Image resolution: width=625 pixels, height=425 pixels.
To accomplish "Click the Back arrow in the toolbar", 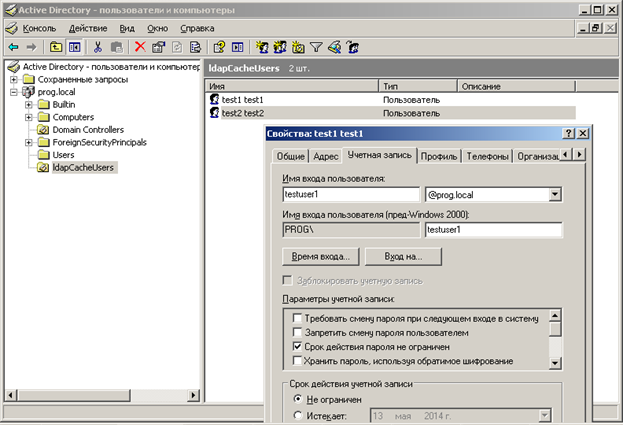I will tap(14, 47).
